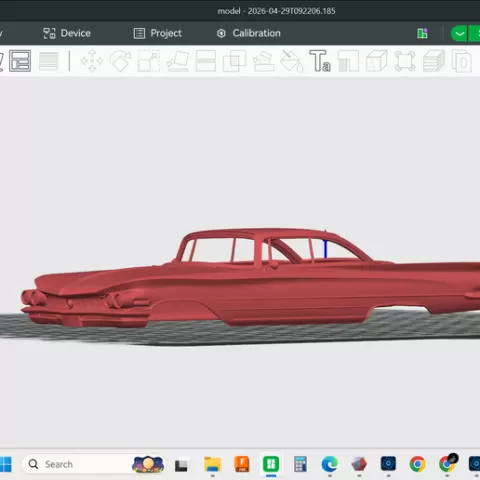
Task: Select the Rotate tool
Action: pos(120,61)
